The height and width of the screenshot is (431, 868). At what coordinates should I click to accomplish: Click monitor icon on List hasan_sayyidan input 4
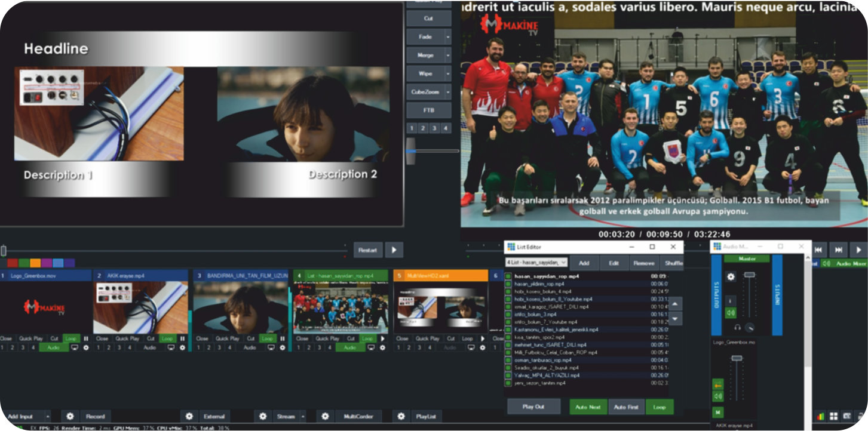(372, 347)
